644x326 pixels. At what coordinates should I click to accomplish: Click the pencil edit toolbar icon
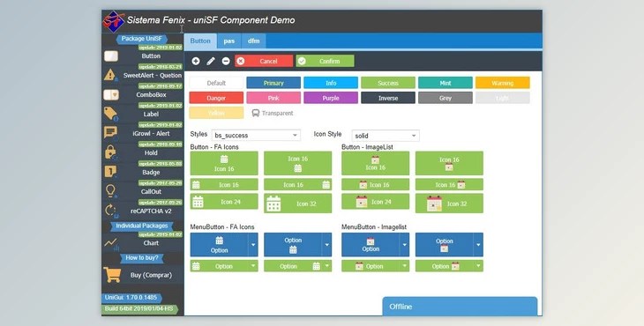(x=211, y=61)
